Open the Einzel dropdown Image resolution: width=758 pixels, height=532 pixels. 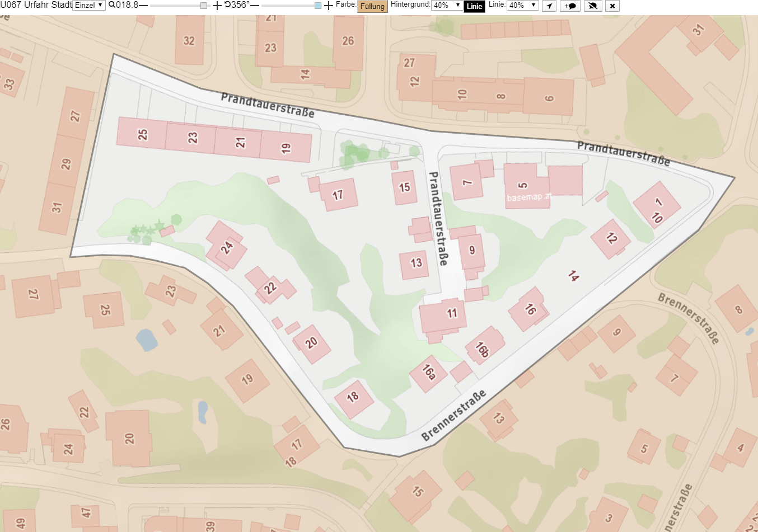(89, 5)
